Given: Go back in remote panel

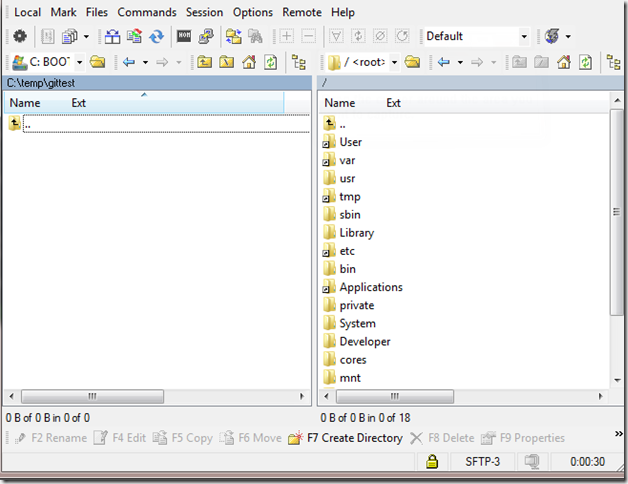Looking at the screenshot, I should pyautogui.click(x=444, y=62).
